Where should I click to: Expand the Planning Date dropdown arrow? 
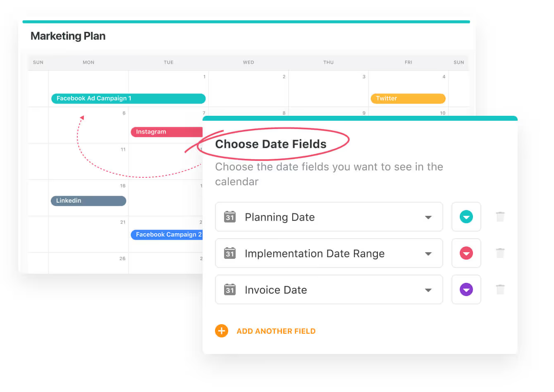point(428,217)
